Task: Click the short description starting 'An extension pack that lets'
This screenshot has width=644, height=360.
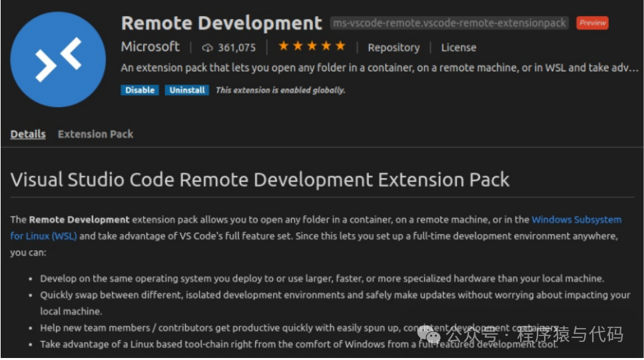Action: [380, 68]
